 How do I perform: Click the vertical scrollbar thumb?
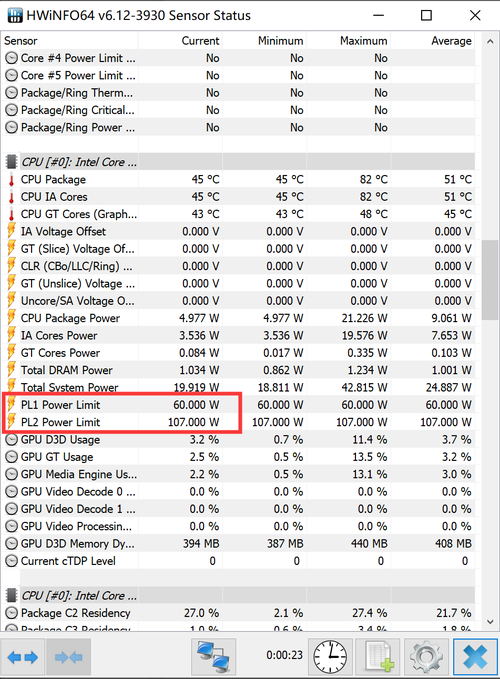(490, 280)
